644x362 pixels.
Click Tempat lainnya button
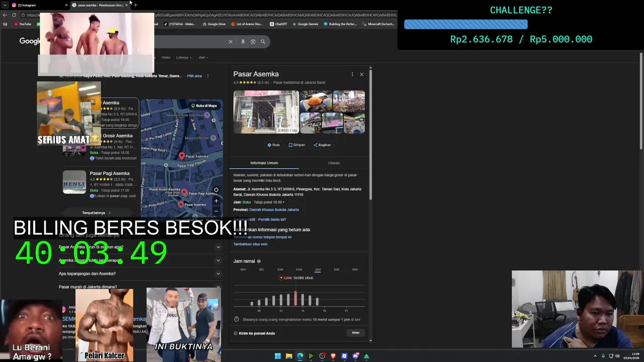[97, 213]
